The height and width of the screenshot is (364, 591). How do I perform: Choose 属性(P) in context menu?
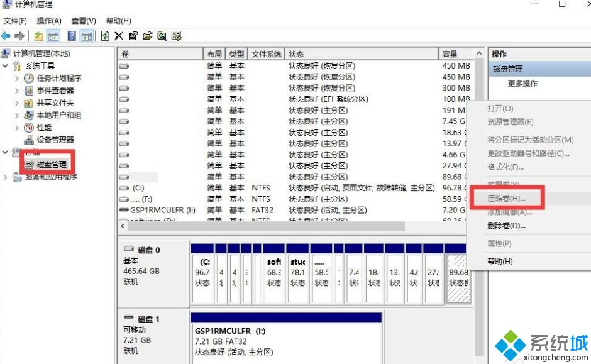tap(499, 244)
